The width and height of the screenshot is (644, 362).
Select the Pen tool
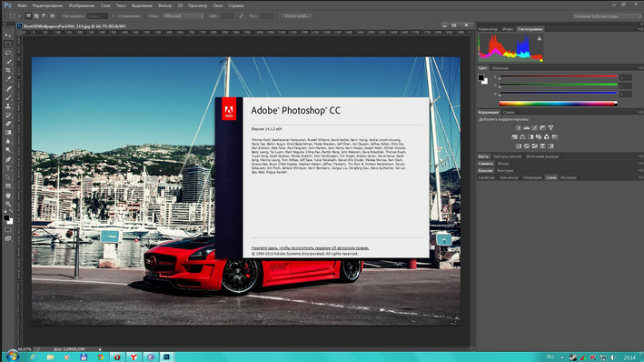click(x=8, y=159)
